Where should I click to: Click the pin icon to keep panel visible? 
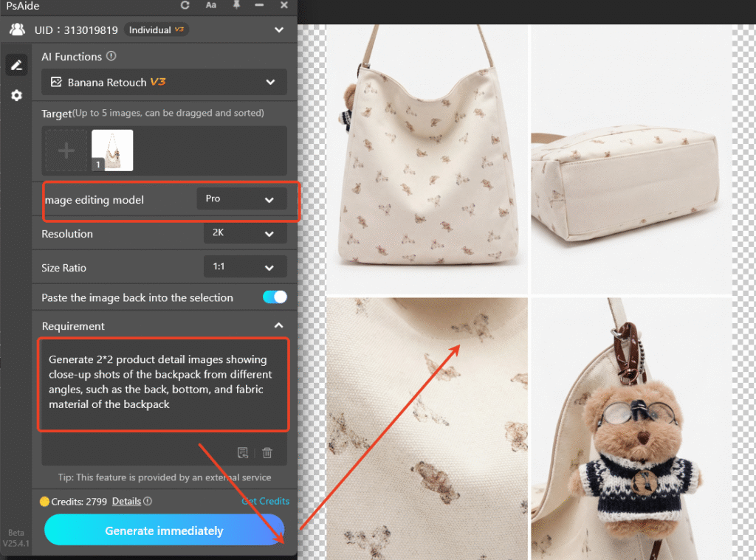[236, 6]
